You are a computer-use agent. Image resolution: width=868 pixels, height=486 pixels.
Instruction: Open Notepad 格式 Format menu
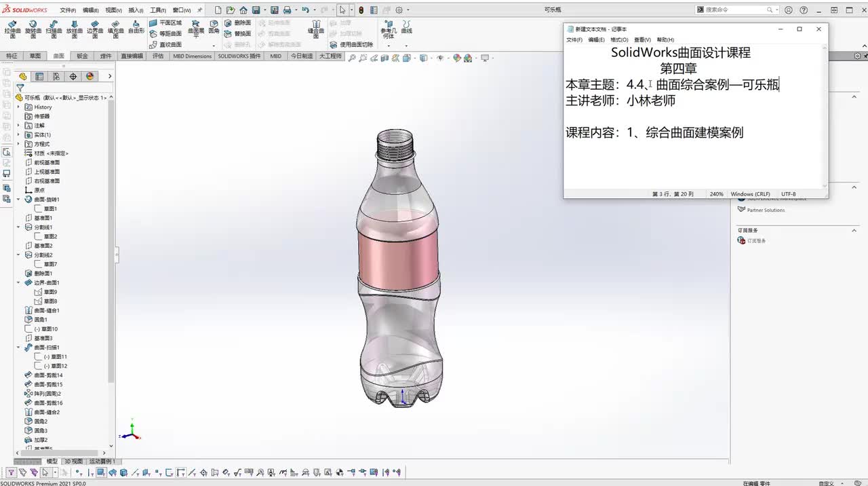tap(619, 40)
